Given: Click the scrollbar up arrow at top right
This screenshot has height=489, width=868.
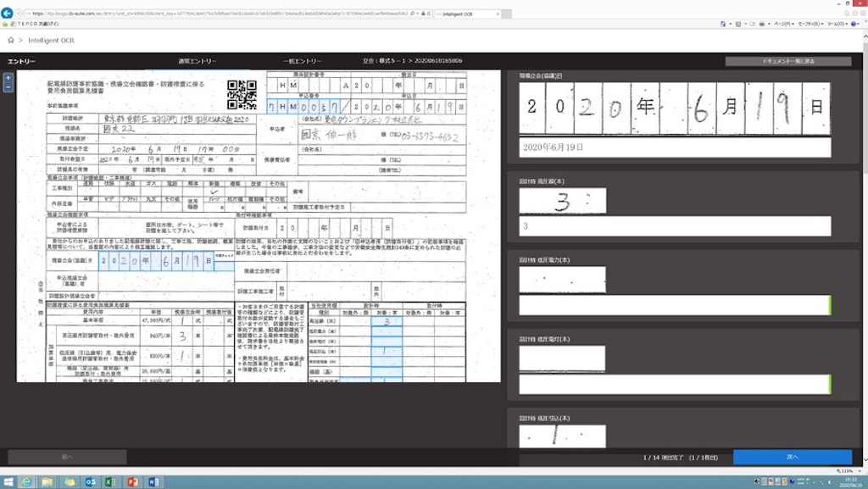Looking at the screenshot, I should [x=865, y=35].
